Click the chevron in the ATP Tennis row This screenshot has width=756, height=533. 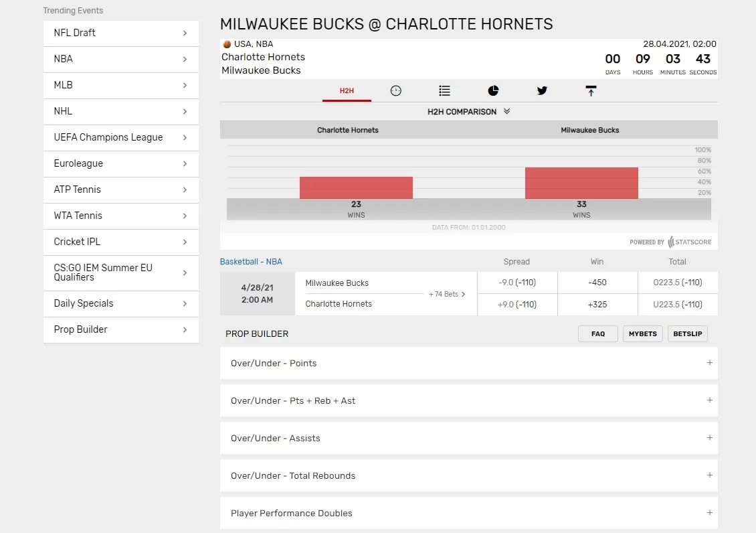click(185, 190)
